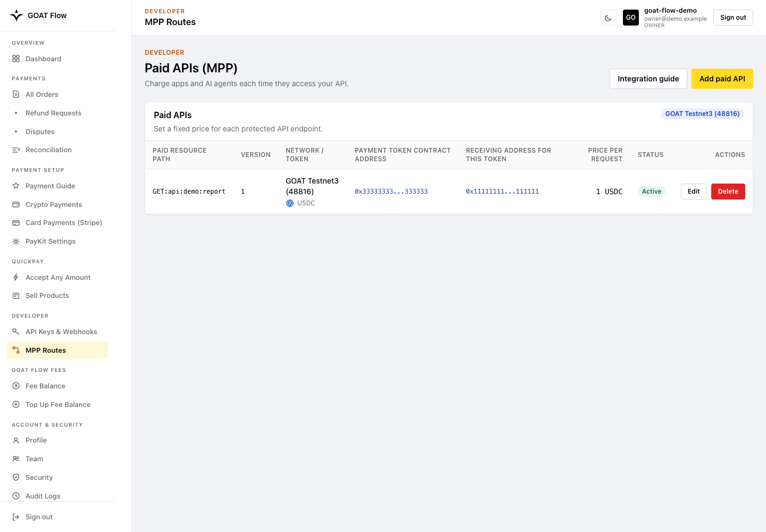
Task: Click the Add paid API button
Action: pos(722,79)
